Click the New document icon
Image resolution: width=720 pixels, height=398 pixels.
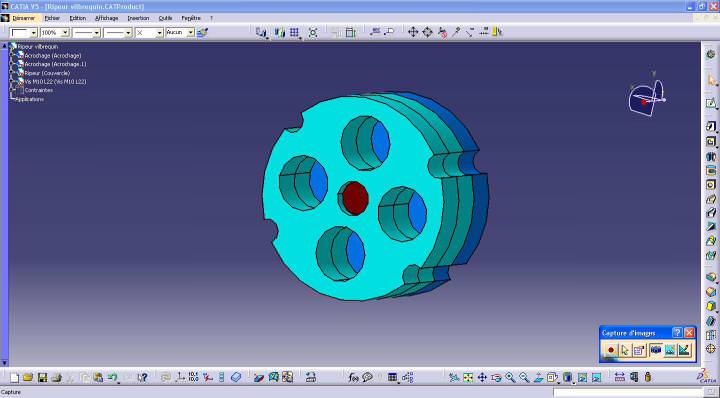(x=14, y=377)
